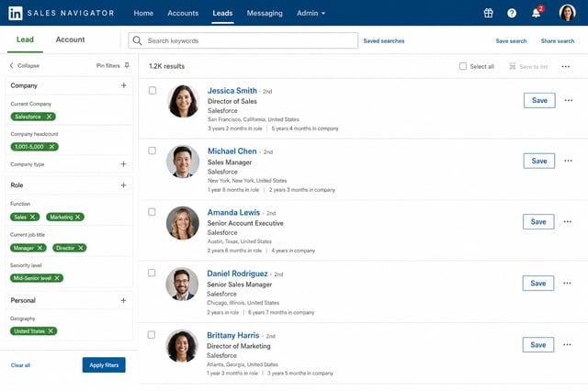Viewport: 588px width, 391px height.
Task: Open the help question mark icon
Action: pyautogui.click(x=512, y=13)
